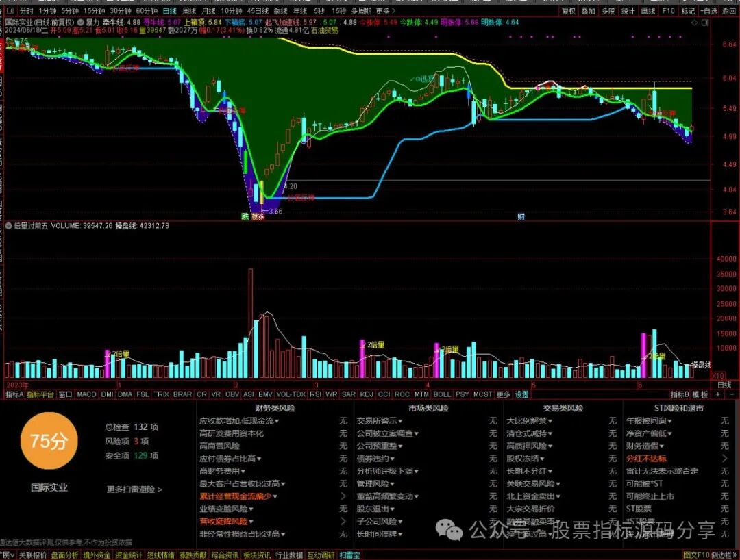Add stock with +自选 button

click(709, 10)
